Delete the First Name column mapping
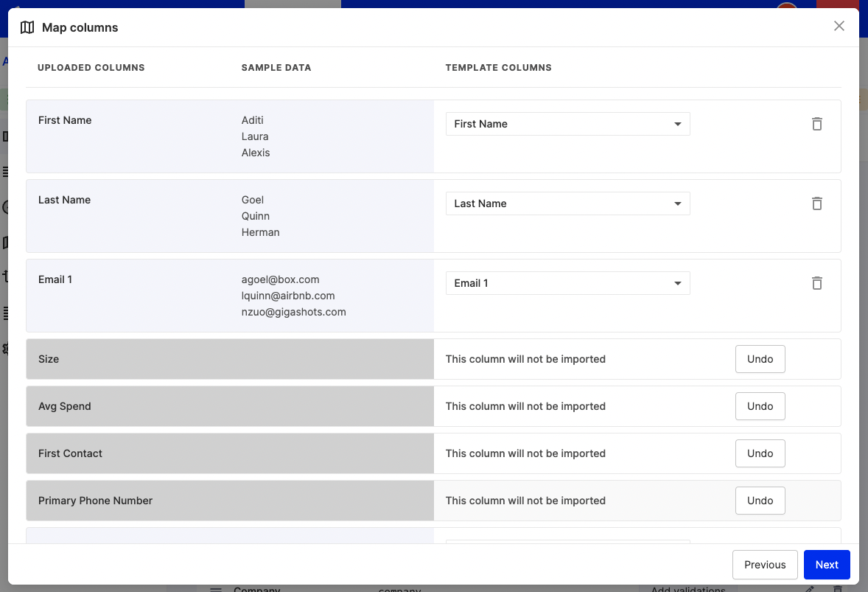Viewport: 868px width, 592px height. click(816, 124)
